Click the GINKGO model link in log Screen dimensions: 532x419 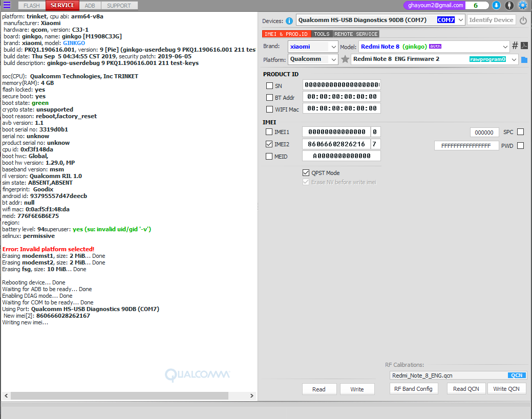(74, 43)
